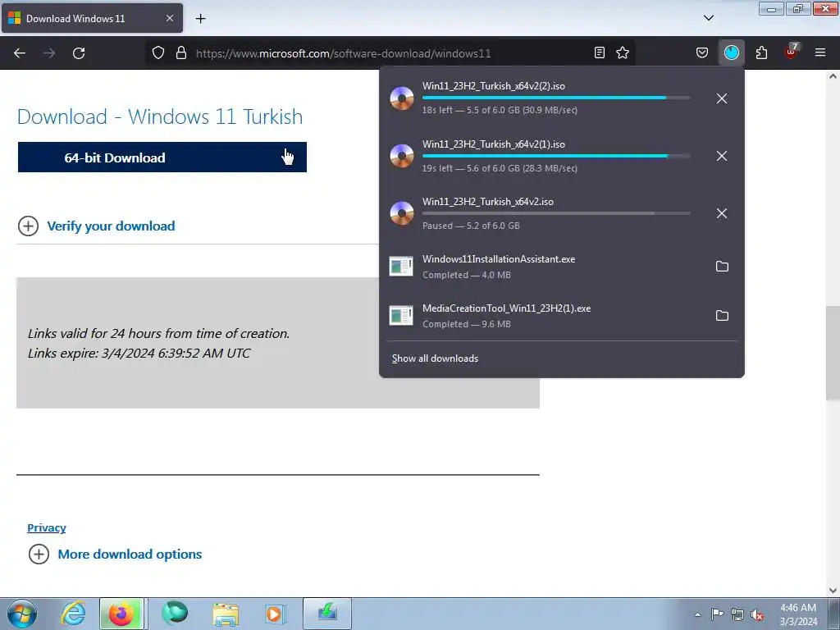840x630 pixels.
Task: Click plus icon beside More download options
Action: (x=39, y=554)
